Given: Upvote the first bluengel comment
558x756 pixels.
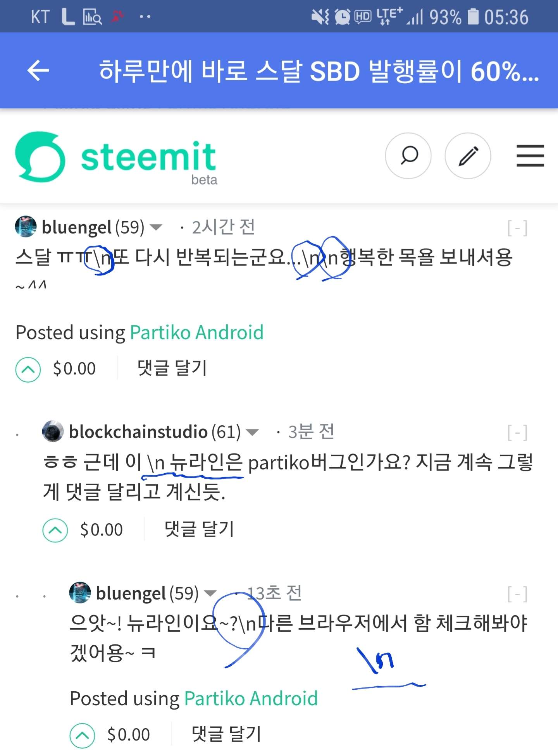Looking at the screenshot, I should (28, 369).
